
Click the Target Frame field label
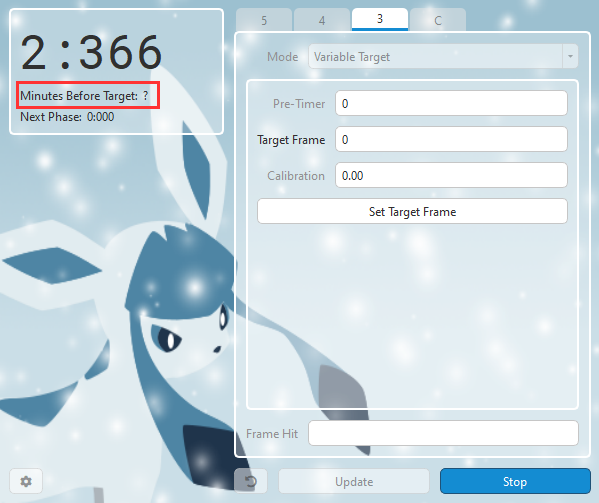point(291,140)
